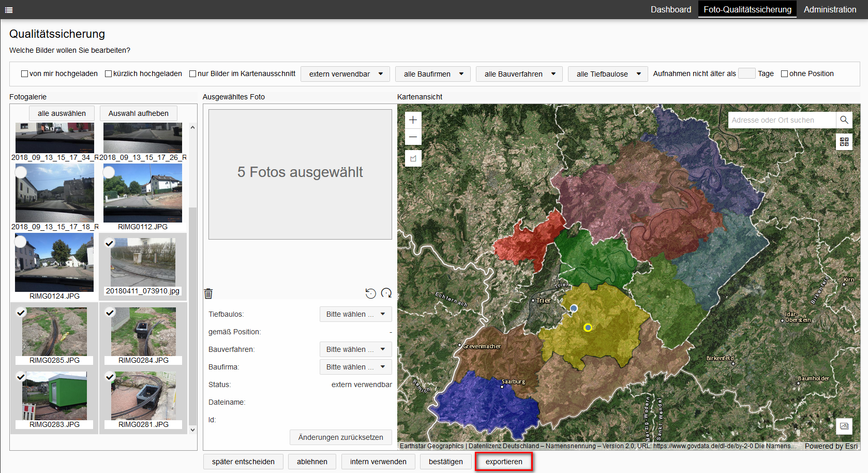Click the address search magnifier icon
The width and height of the screenshot is (868, 473).
pyautogui.click(x=844, y=120)
